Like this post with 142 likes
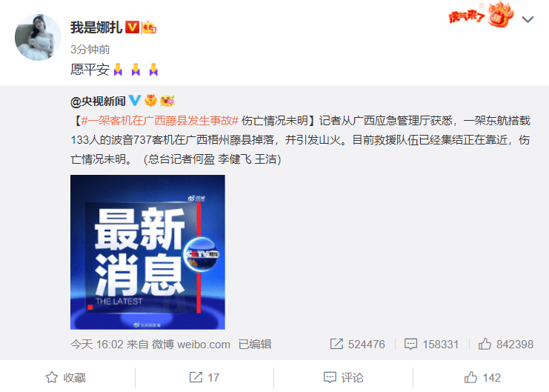The height and width of the screenshot is (392, 549). click(x=482, y=377)
